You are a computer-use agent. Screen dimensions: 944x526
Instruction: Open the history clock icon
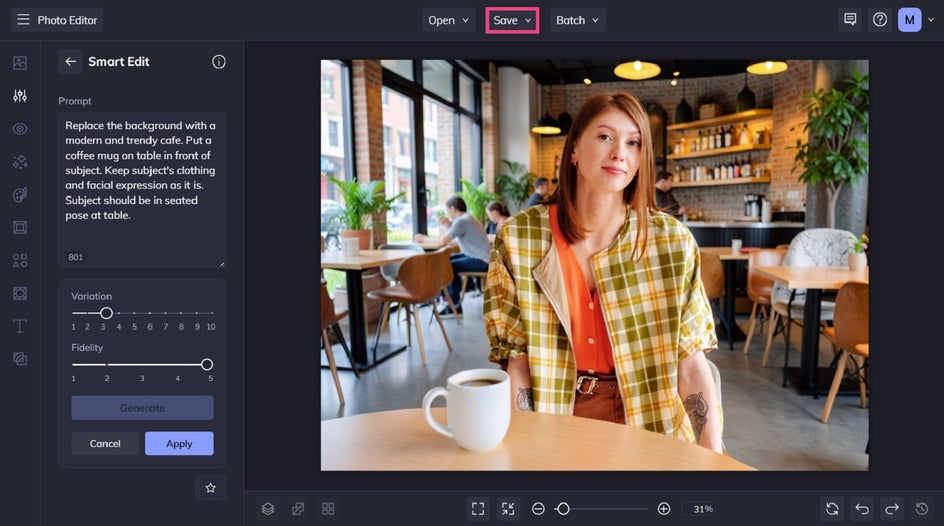click(x=922, y=509)
